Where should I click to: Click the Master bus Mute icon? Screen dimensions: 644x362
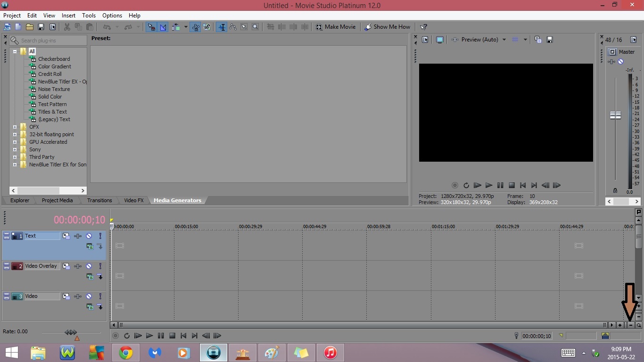[x=621, y=62]
